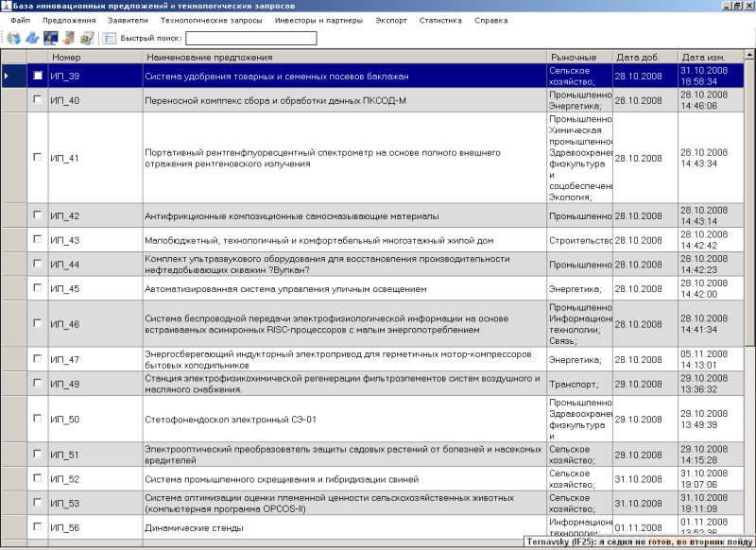Tick the checkbox for row ИП_46
Image resolution: width=756 pixels, height=550 pixels.
38,323
